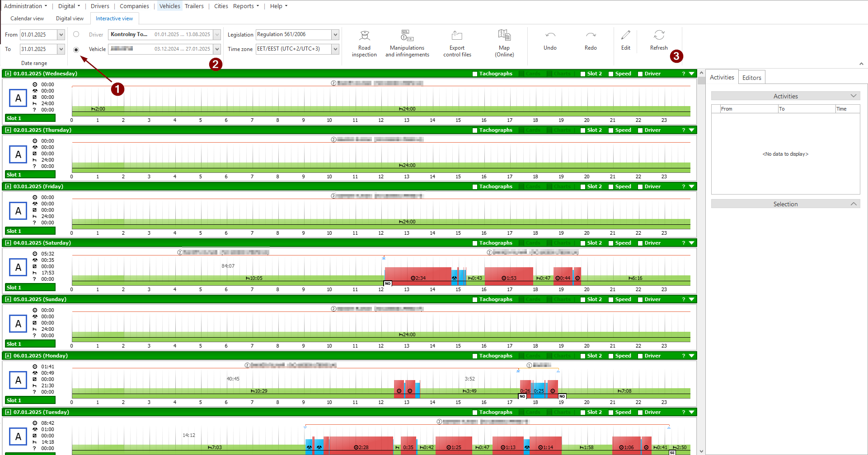Screen dimensions: 868x455
Task: Switch to Calendar view
Action: (x=27, y=19)
